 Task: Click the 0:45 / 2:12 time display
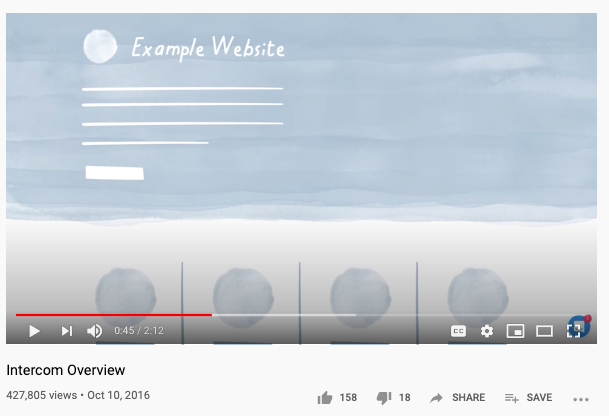pyautogui.click(x=139, y=331)
